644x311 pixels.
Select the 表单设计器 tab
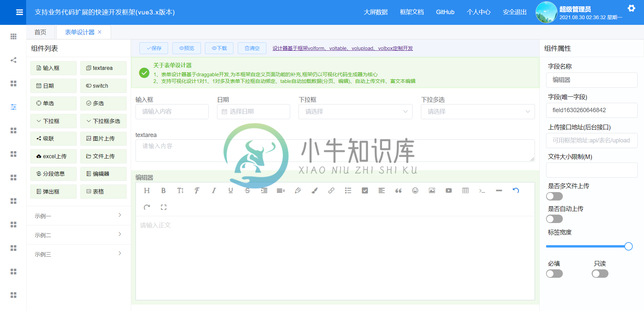pyautogui.click(x=80, y=32)
